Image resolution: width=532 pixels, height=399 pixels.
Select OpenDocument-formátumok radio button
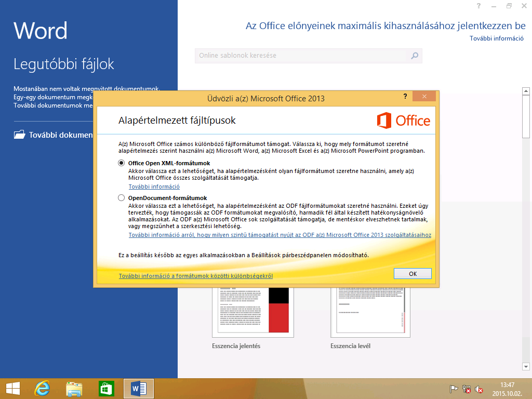pos(121,198)
